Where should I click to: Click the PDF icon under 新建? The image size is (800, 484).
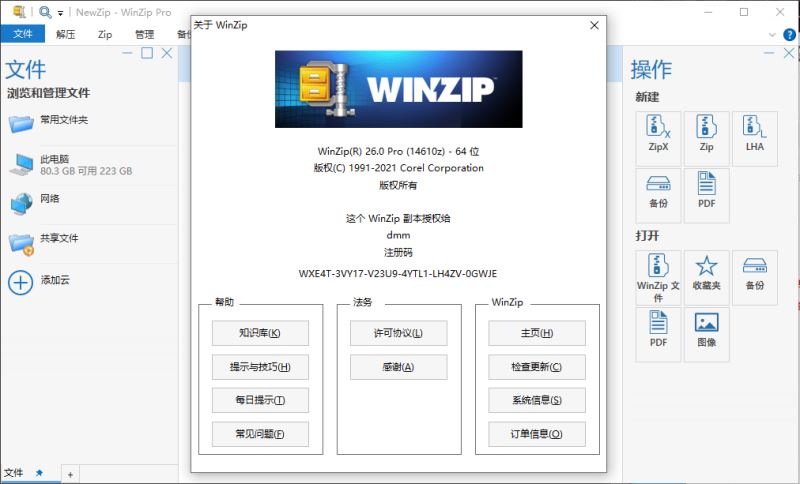[x=706, y=188]
